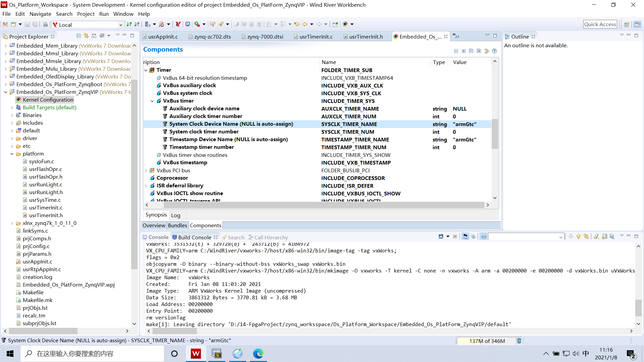The height and width of the screenshot is (362, 644).
Task: Open Quick Access
Action: (600, 24)
